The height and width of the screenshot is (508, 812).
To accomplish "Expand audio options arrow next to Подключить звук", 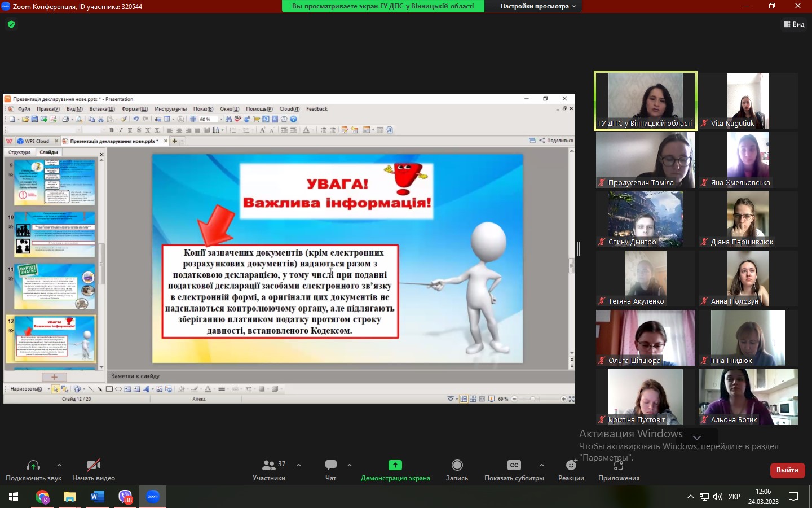I will pos(59,465).
